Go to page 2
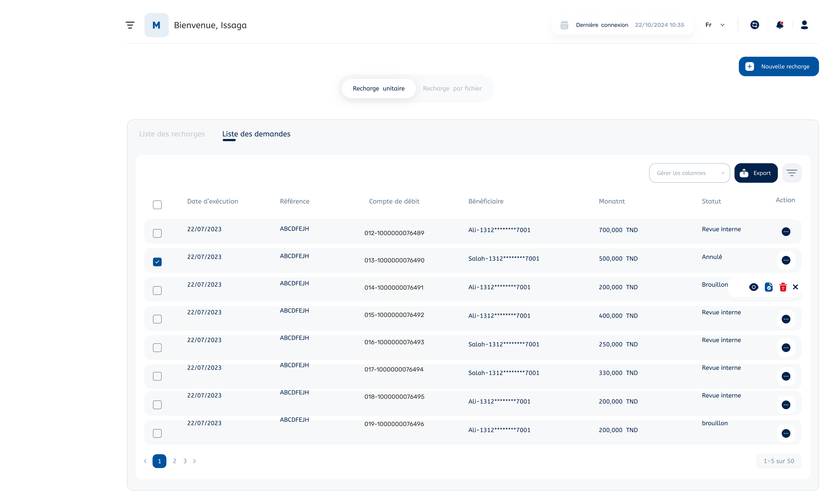 tap(175, 461)
